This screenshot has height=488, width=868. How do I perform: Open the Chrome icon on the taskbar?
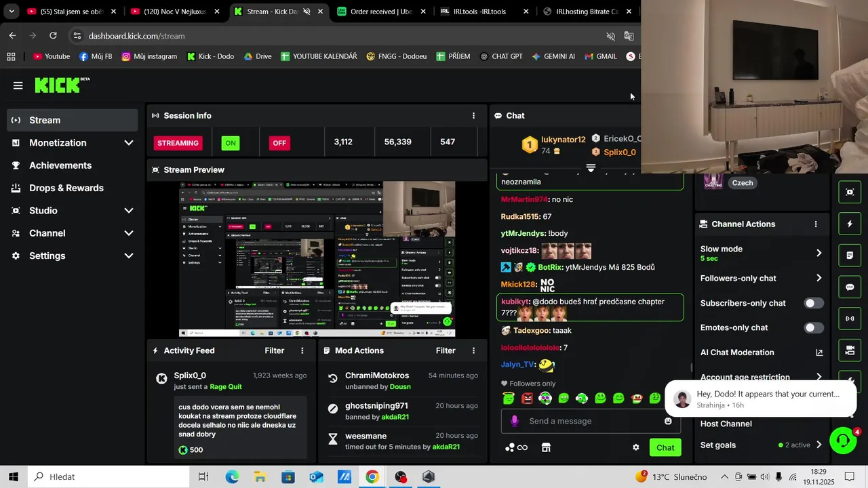pyautogui.click(x=372, y=476)
